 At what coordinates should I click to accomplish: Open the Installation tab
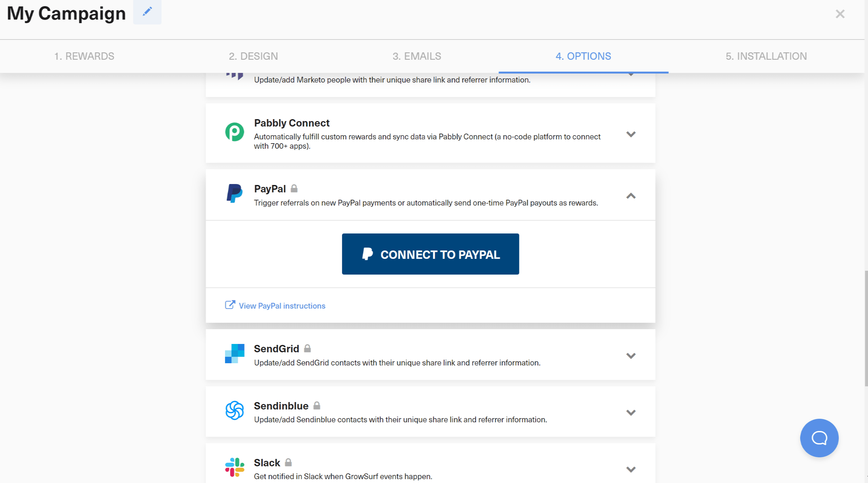click(x=767, y=56)
